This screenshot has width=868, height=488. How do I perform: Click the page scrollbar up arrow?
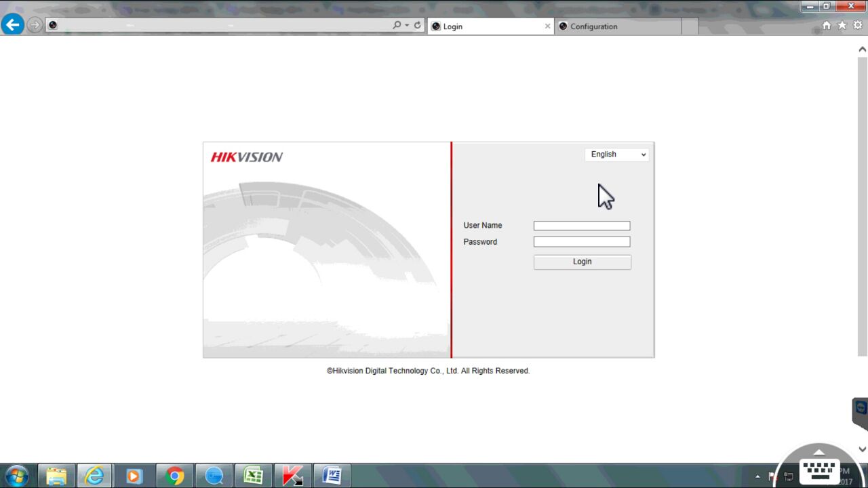(863, 49)
